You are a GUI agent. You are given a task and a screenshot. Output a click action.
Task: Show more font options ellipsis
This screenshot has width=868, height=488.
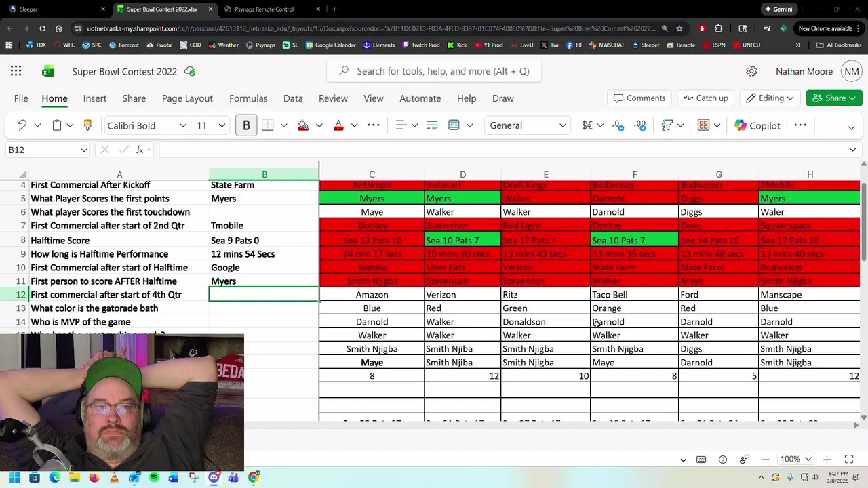click(x=373, y=125)
